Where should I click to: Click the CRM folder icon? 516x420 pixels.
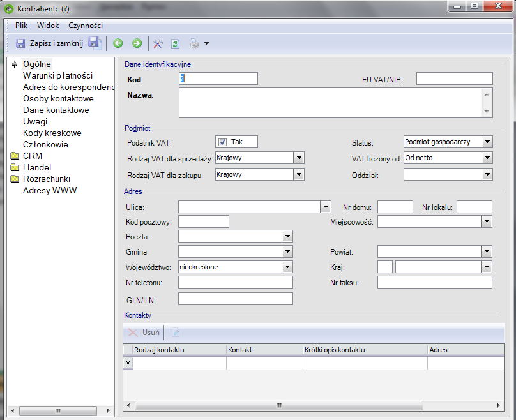15,156
